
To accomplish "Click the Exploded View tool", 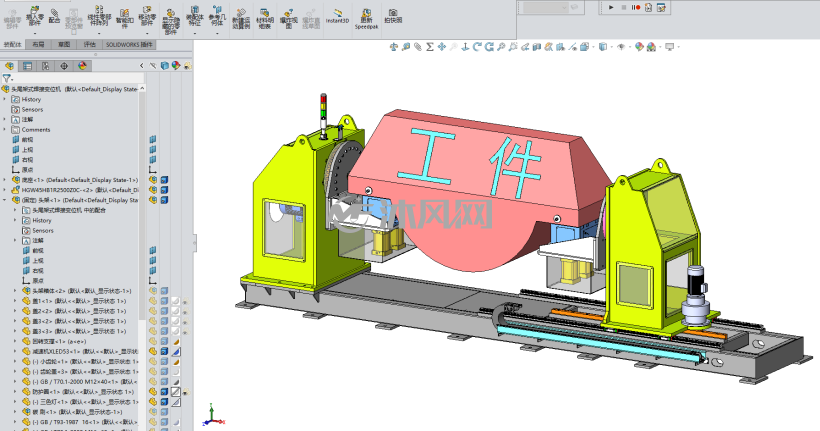I will pos(289,19).
